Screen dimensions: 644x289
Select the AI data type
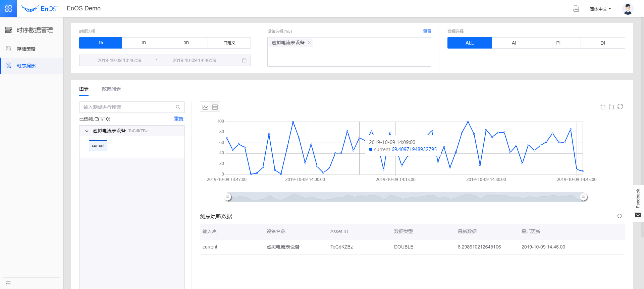(514, 43)
